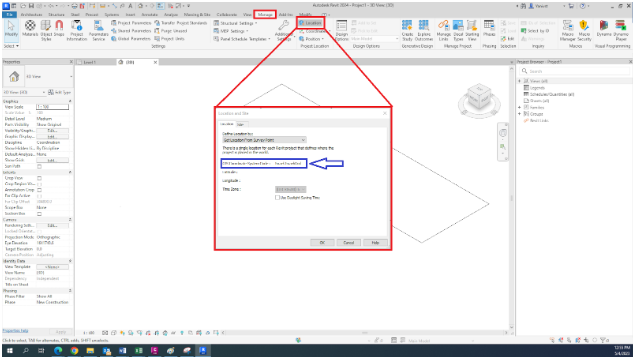The width and height of the screenshot is (635, 361).
Task: Toggle the Crop View checkbox in Properties
Action: (x=39, y=178)
